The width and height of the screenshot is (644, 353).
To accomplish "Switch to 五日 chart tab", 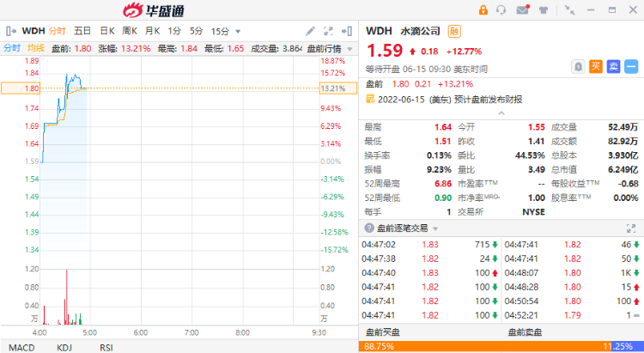I will 82,31.
